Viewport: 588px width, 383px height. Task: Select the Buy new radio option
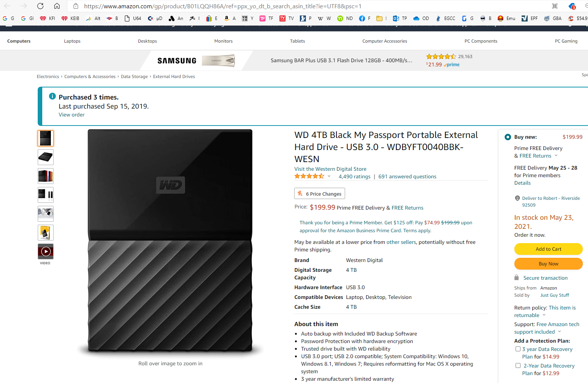point(508,137)
